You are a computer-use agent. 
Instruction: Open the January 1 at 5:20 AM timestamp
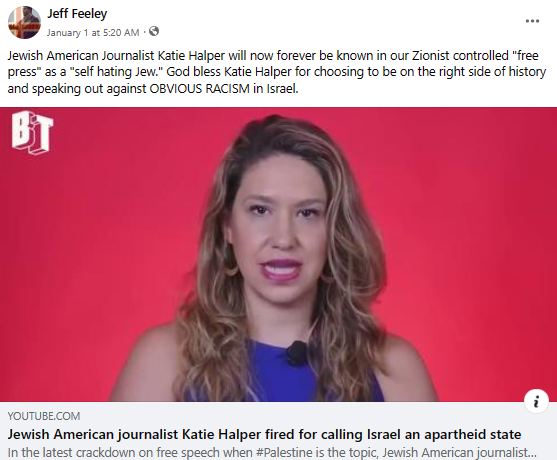pos(93,33)
